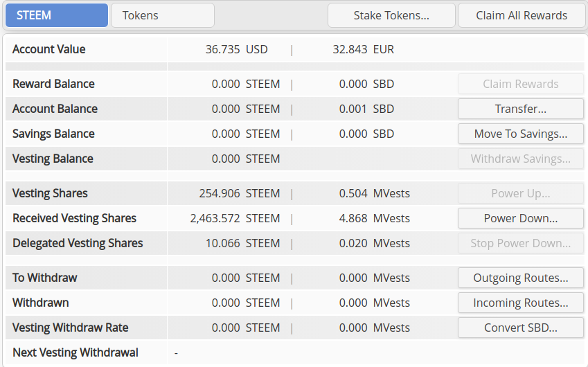The width and height of the screenshot is (588, 367).
Task: Click the Power Up... button
Action: (x=521, y=193)
